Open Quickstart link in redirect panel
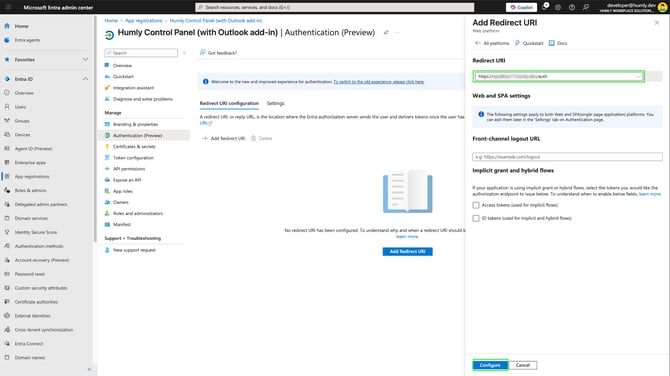Viewport: 670px width, 376px height. (x=529, y=43)
